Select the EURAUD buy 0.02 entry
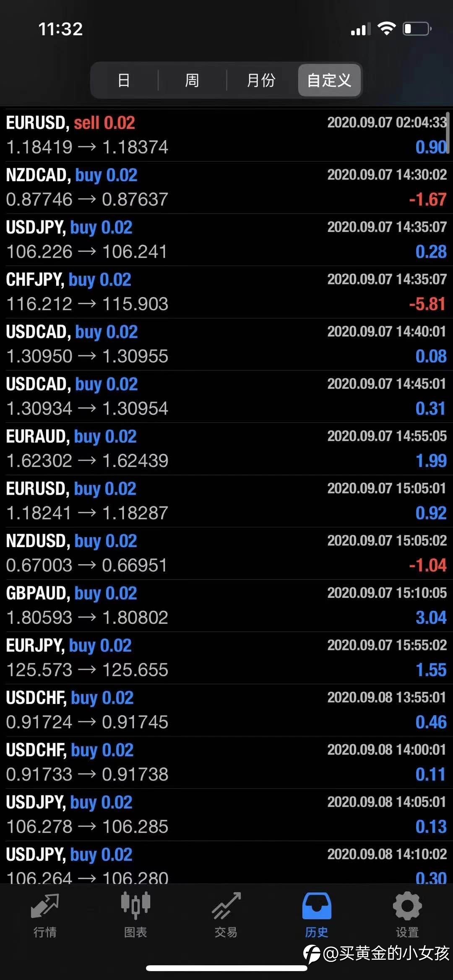 pos(226,449)
